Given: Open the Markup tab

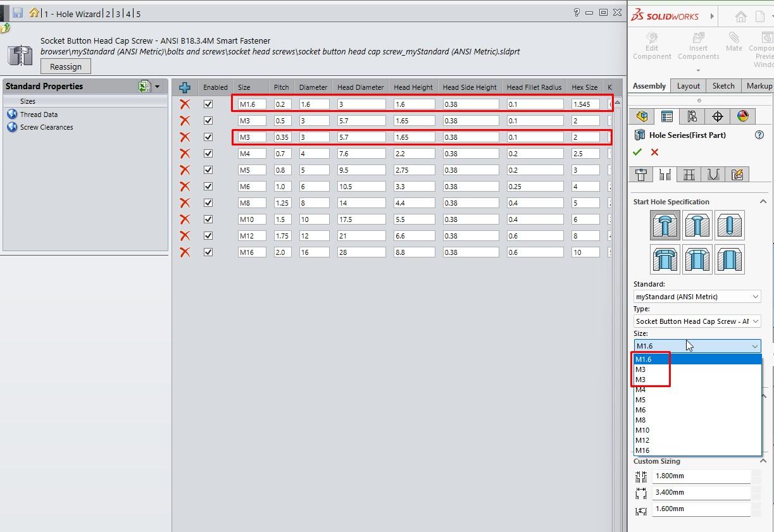Looking at the screenshot, I should [x=759, y=86].
